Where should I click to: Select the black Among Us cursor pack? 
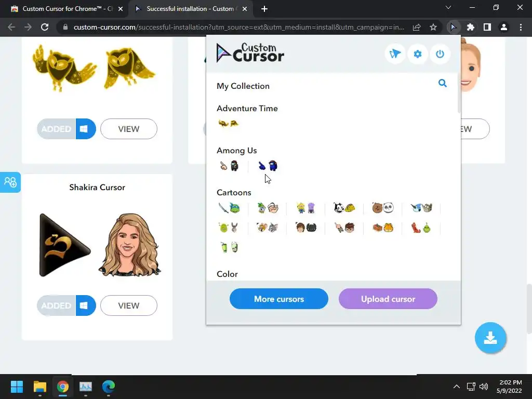(x=229, y=166)
